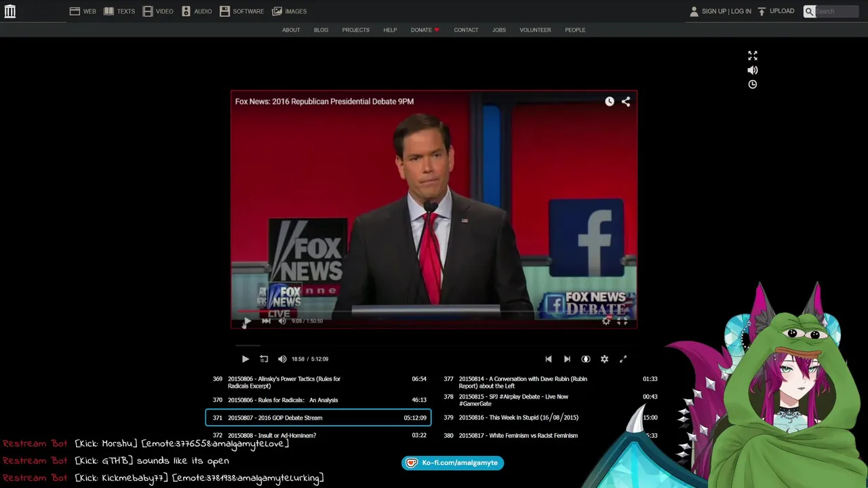868x488 pixels.
Task: Select track 380 White Feminism vs Racist Feminism
Action: pos(550,435)
